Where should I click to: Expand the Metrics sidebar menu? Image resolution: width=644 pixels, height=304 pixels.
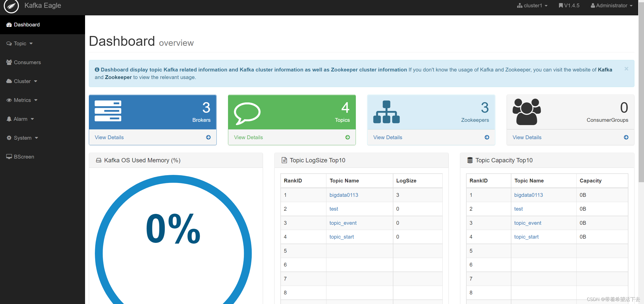pos(22,100)
